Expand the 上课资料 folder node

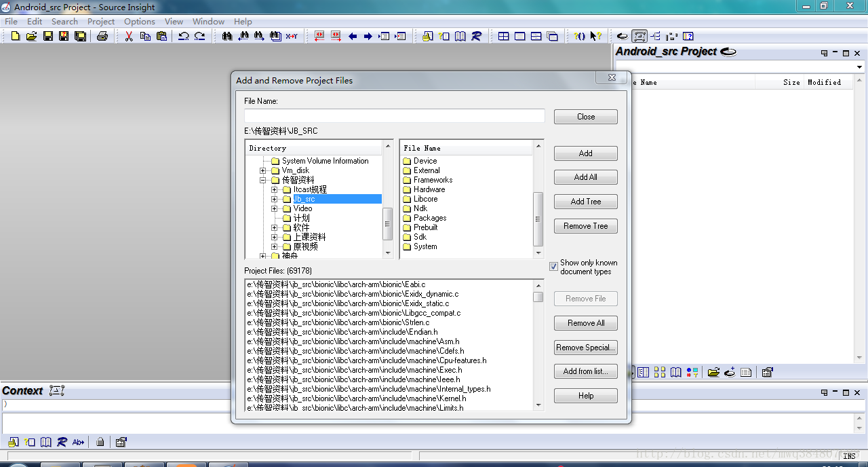[x=275, y=237]
